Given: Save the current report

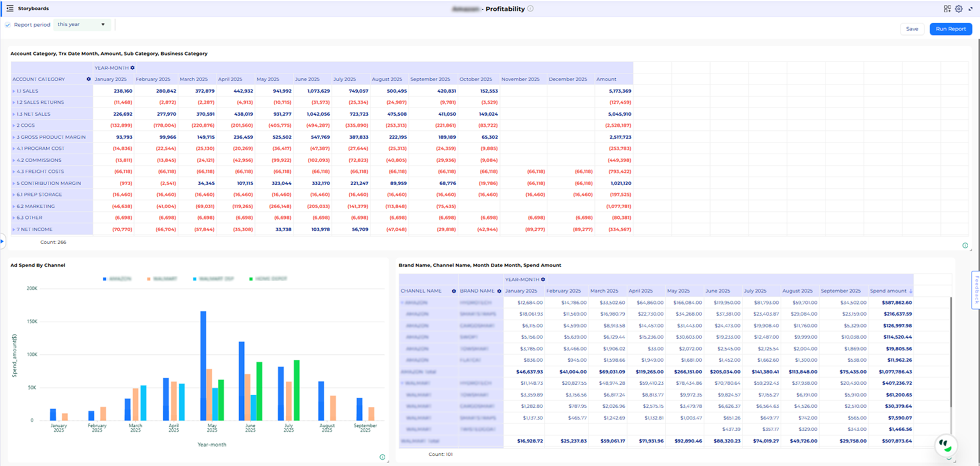Looking at the screenshot, I should (912, 28).
